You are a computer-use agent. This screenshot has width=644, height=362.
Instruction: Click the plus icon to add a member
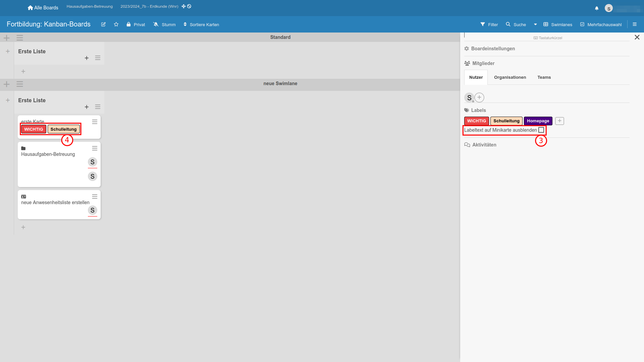(479, 98)
